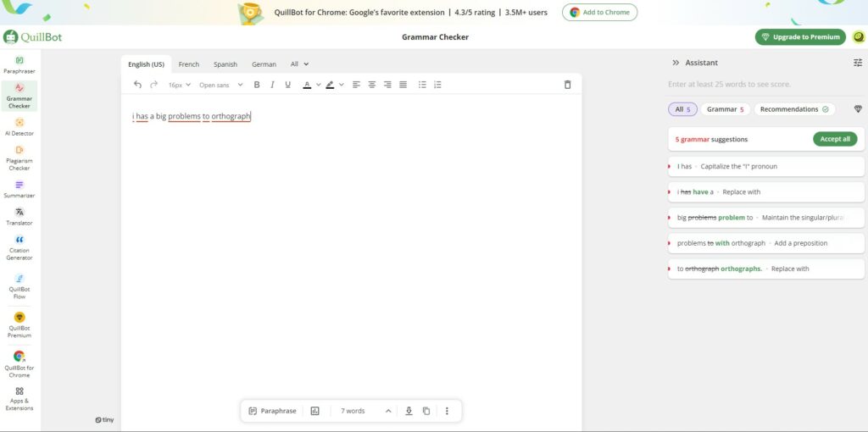Expand the 7 words count chevron
This screenshot has height=432, width=868.
pyautogui.click(x=388, y=411)
